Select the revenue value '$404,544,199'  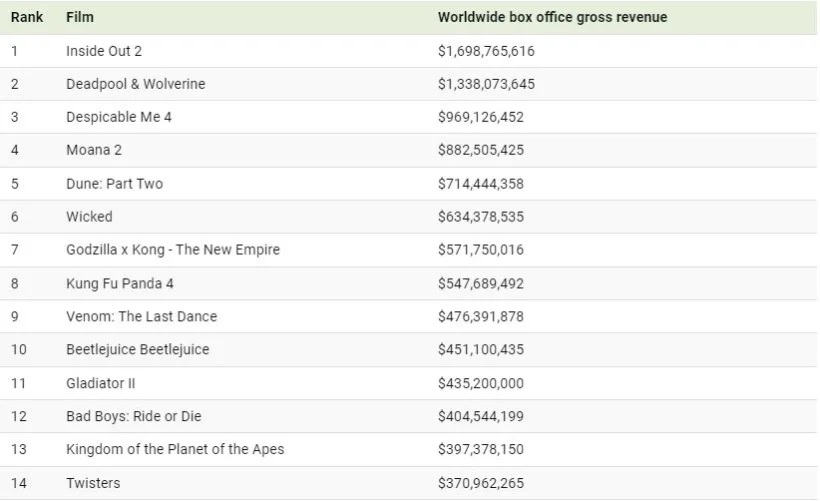click(x=481, y=417)
